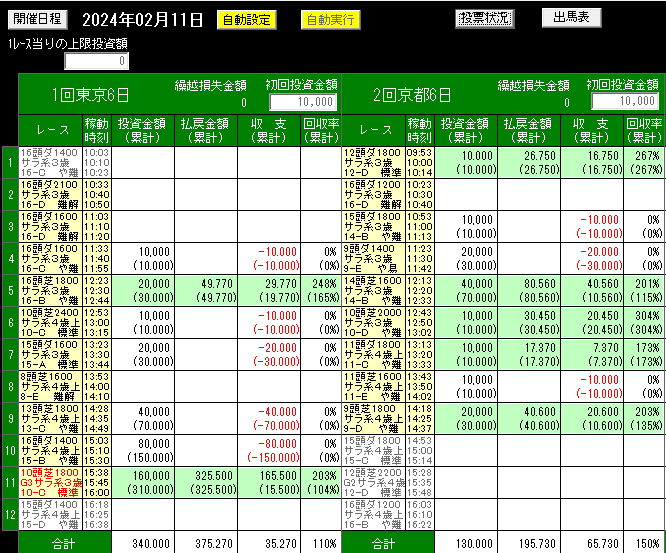Screen dimensions: 666x553
Task: Select the 2回京都6日 venue header
Action: [x=412, y=95]
